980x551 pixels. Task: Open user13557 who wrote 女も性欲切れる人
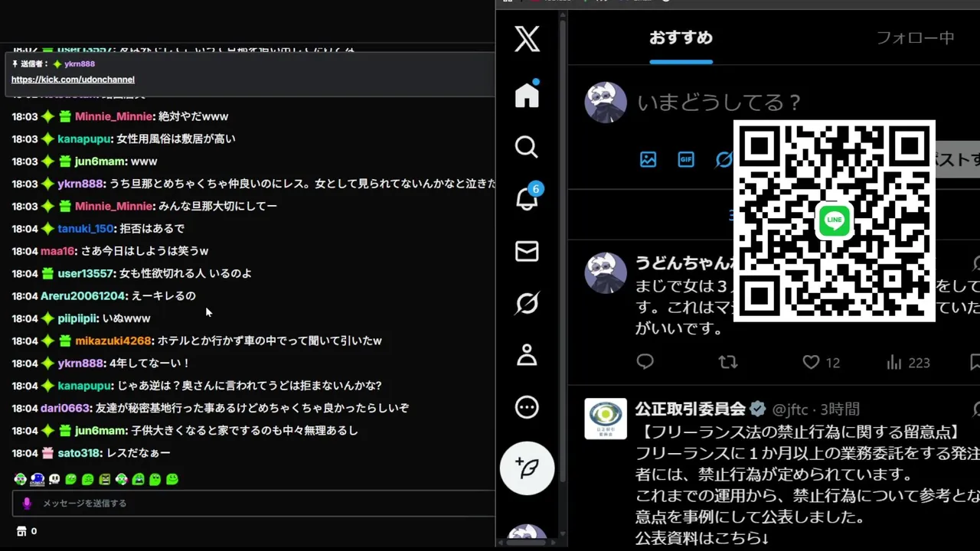85,273
